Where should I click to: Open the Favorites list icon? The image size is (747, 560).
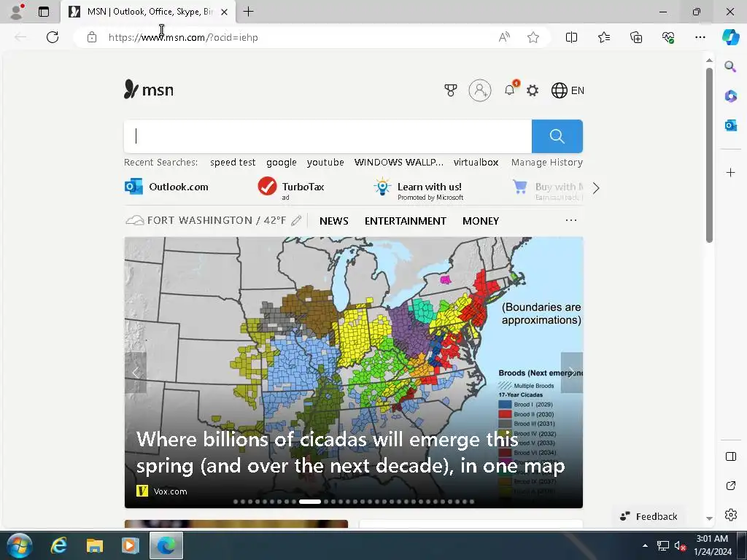pyautogui.click(x=604, y=37)
